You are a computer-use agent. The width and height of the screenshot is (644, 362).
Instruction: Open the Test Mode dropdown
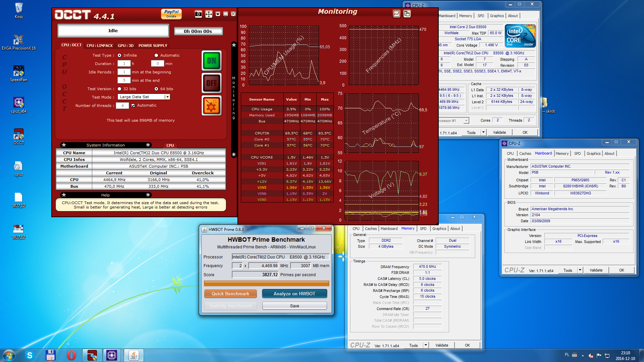167,97
